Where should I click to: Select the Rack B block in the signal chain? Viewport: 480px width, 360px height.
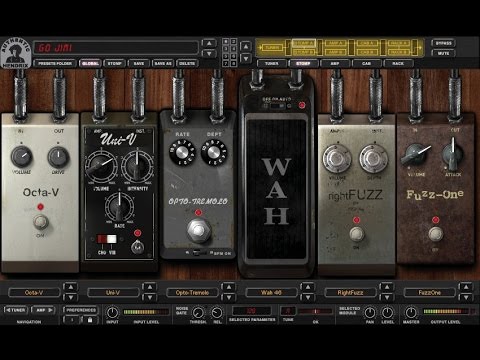pos(398,52)
